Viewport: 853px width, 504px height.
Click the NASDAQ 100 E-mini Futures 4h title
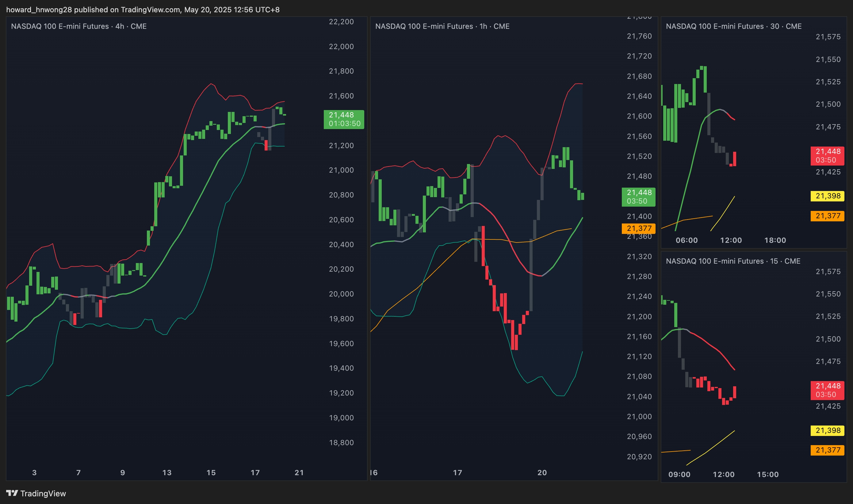[79, 26]
